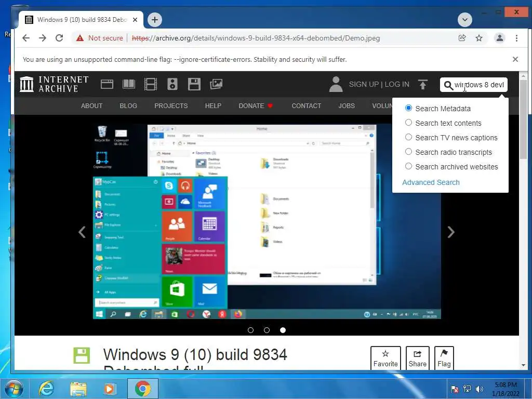Open the BLOG menu item
Screen dimensions: 532x399
tap(128, 106)
